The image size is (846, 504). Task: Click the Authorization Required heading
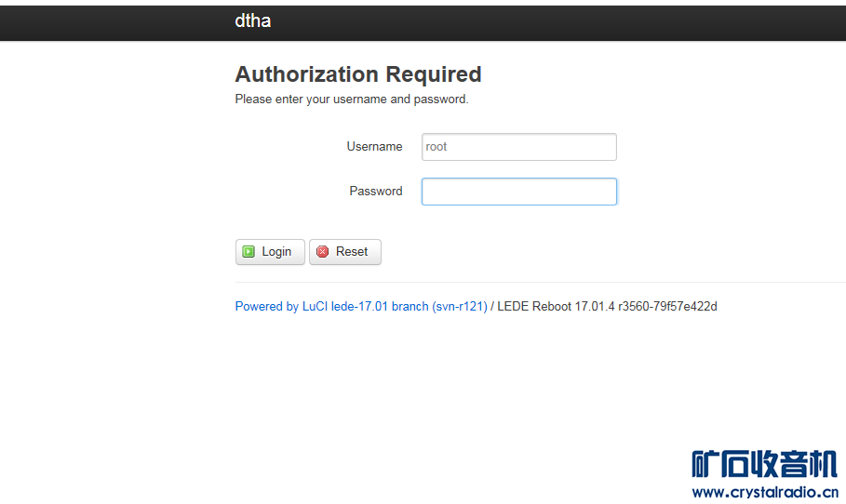(x=358, y=74)
